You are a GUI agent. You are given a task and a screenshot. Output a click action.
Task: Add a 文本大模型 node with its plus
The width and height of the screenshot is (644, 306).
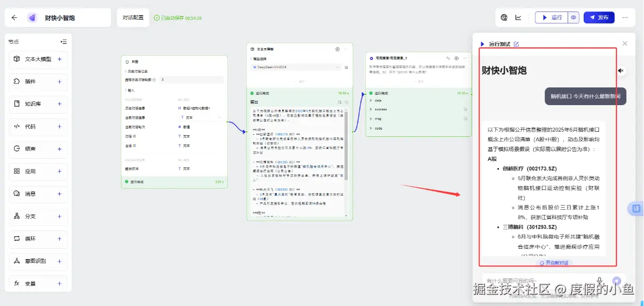59,59
